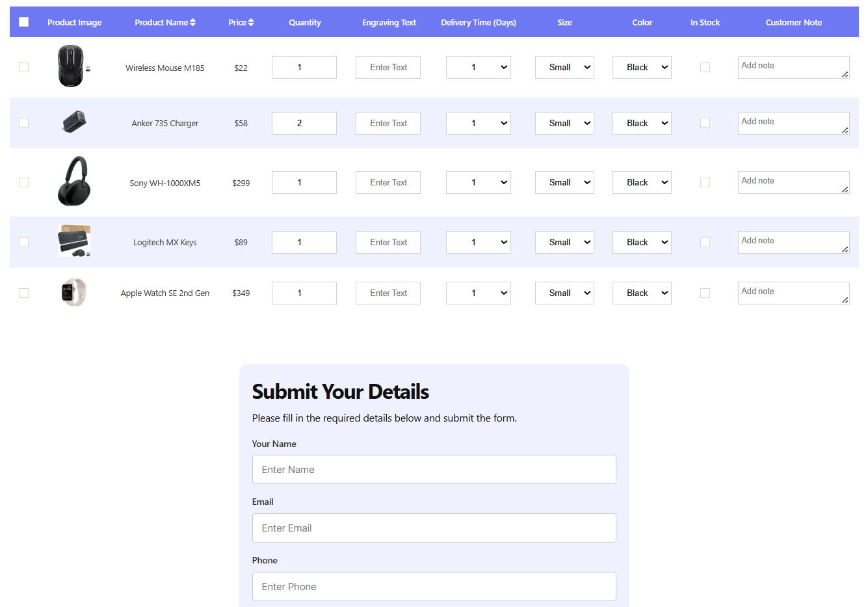Click the 'Apple Watch SE 2nd Gen' name
This screenshot has width=868, height=607.
(165, 293)
